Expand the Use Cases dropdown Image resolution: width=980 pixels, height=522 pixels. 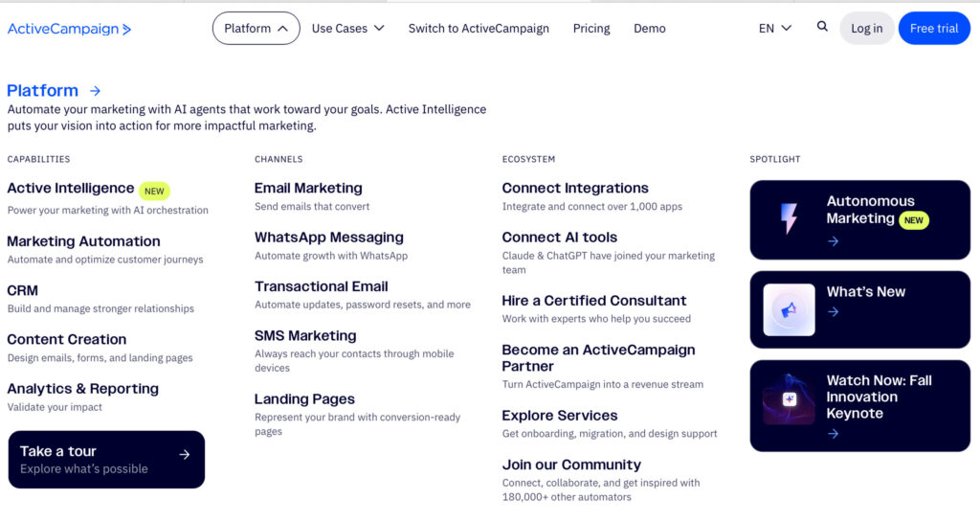(347, 28)
